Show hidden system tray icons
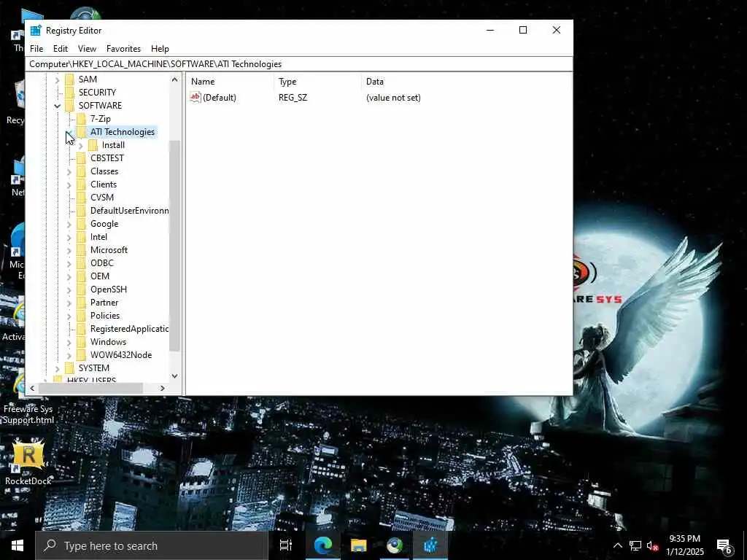This screenshot has width=747, height=560. 617,545
